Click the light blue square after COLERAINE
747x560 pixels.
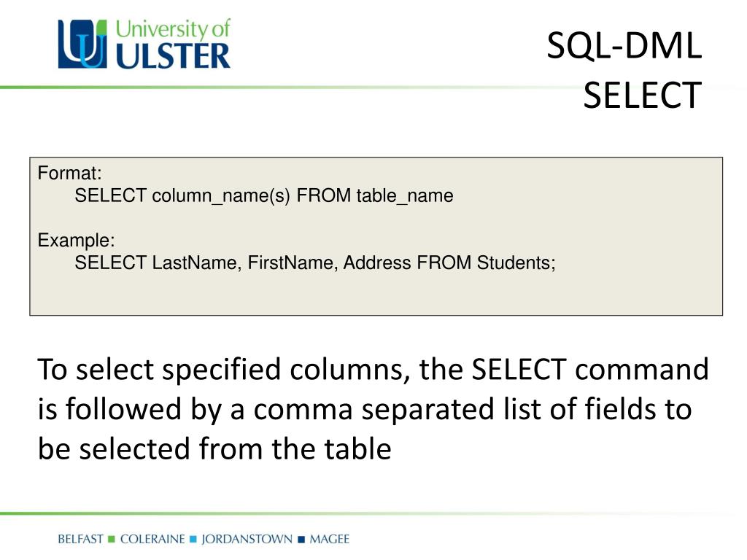click(193, 540)
